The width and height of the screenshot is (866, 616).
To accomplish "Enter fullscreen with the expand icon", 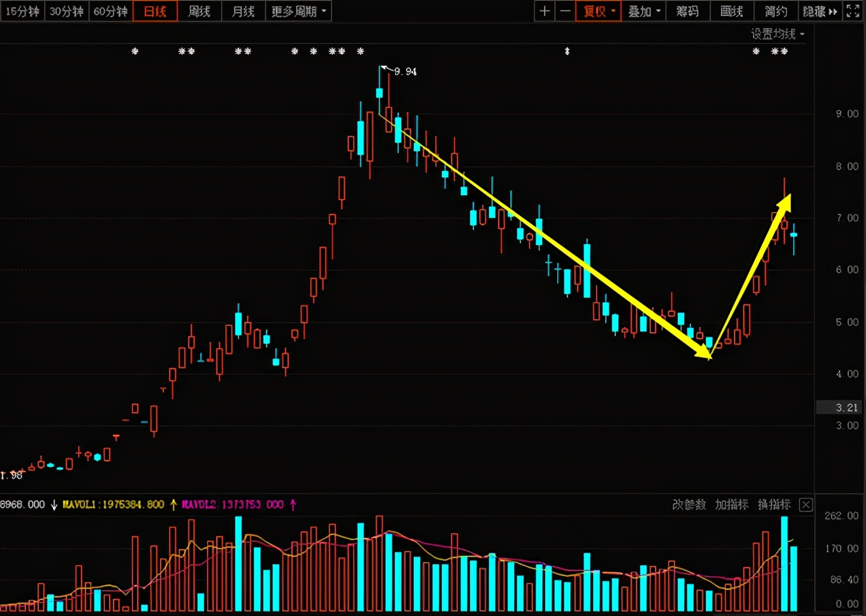I will (x=853, y=11).
